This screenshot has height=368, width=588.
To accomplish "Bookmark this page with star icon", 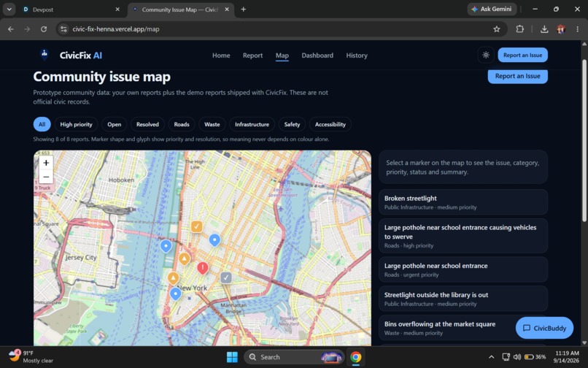I will (x=497, y=29).
